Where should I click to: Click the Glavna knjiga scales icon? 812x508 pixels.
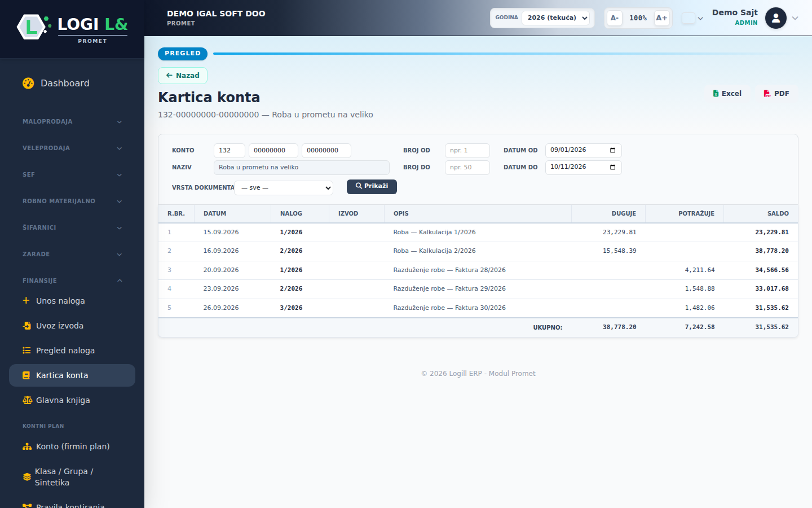click(27, 400)
